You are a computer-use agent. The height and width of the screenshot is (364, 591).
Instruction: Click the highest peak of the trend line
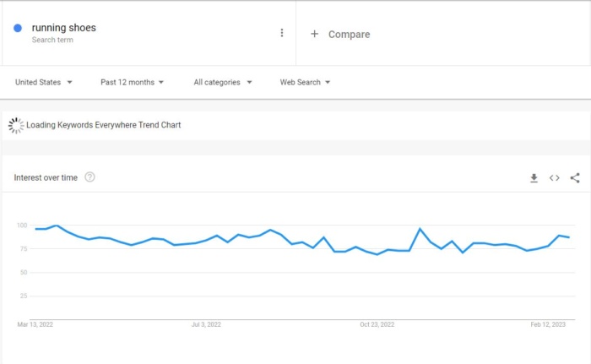click(x=57, y=225)
